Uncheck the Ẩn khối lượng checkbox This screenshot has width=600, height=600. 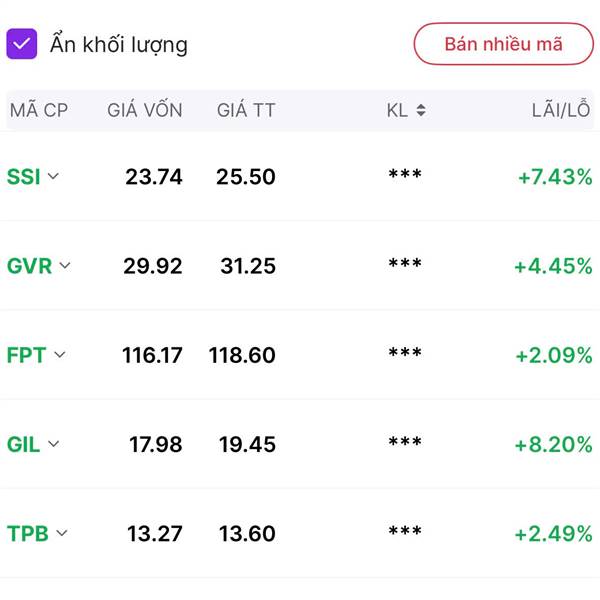coord(22,44)
